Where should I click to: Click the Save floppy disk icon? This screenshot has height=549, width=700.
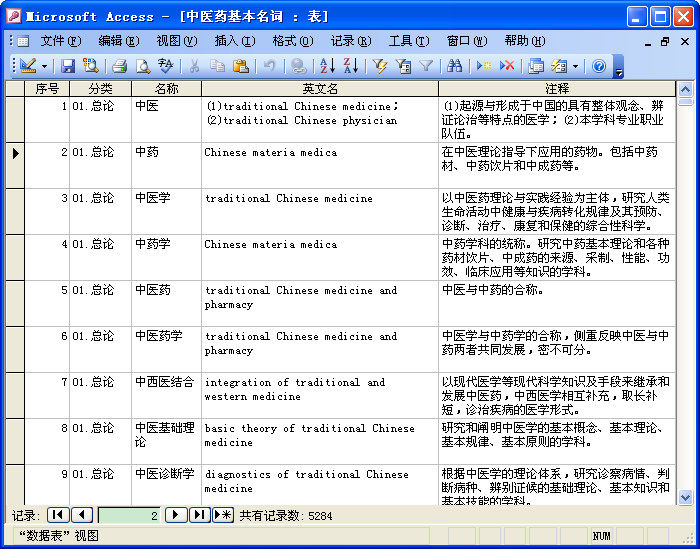coord(68,66)
